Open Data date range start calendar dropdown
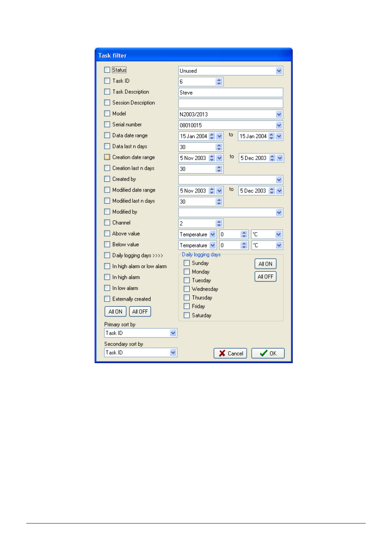 click(x=219, y=136)
